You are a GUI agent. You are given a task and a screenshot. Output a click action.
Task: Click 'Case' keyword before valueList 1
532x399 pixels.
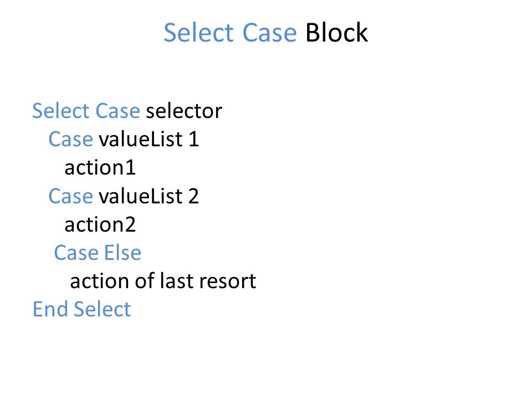tap(70, 139)
